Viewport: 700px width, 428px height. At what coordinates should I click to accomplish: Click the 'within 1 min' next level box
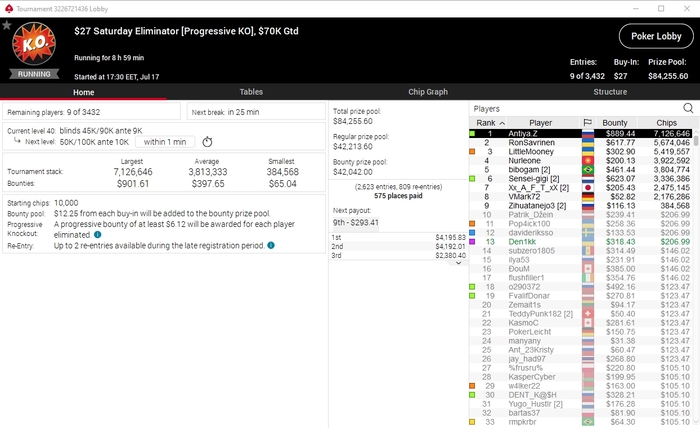[x=165, y=142]
